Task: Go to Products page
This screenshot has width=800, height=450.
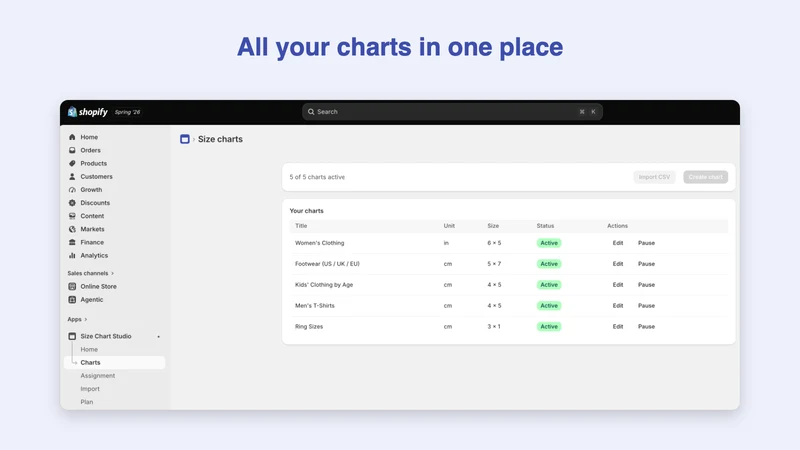Action: (x=93, y=163)
